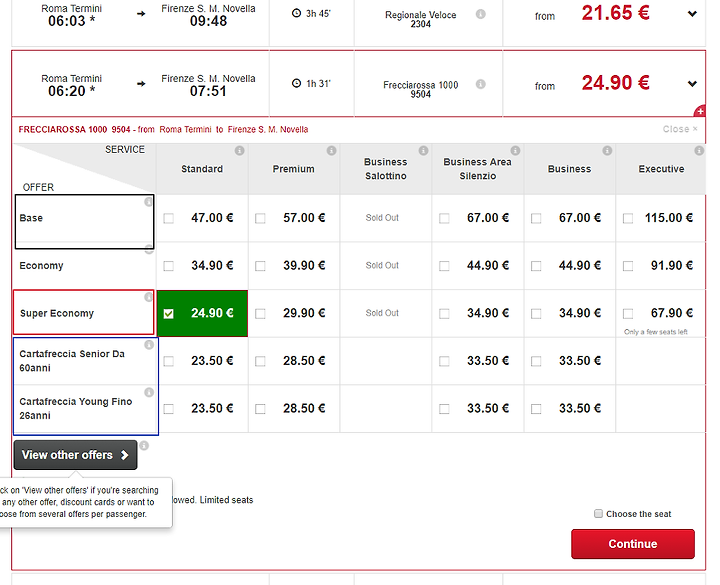
Task: Click info icon on Super Economy offer row
Action: point(148,297)
